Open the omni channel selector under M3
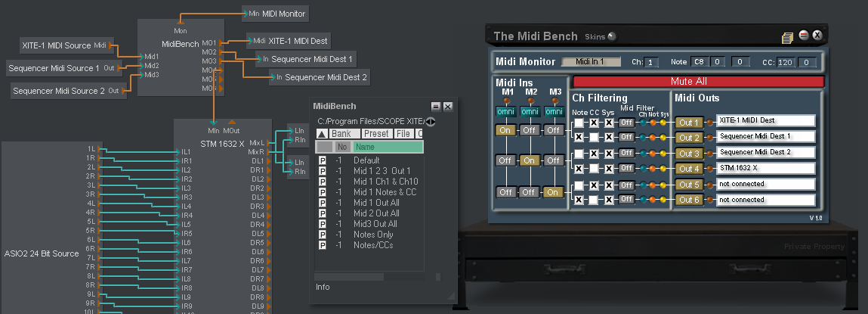This screenshot has width=868, height=314. pyautogui.click(x=554, y=111)
